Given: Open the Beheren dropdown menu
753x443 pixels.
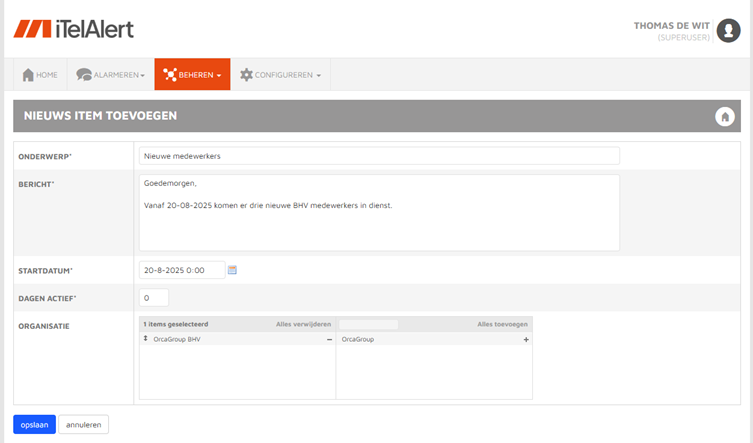Looking at the screenshot, I should [192, 74].
